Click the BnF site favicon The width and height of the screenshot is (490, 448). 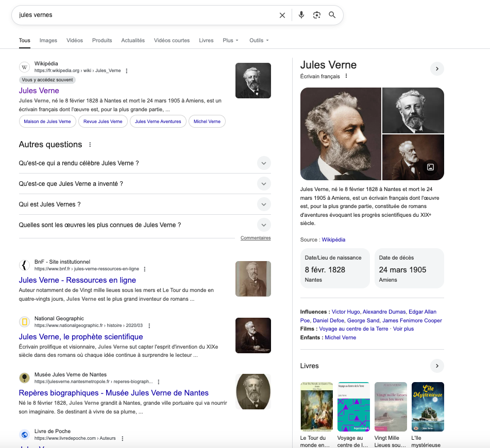point(24,265)
